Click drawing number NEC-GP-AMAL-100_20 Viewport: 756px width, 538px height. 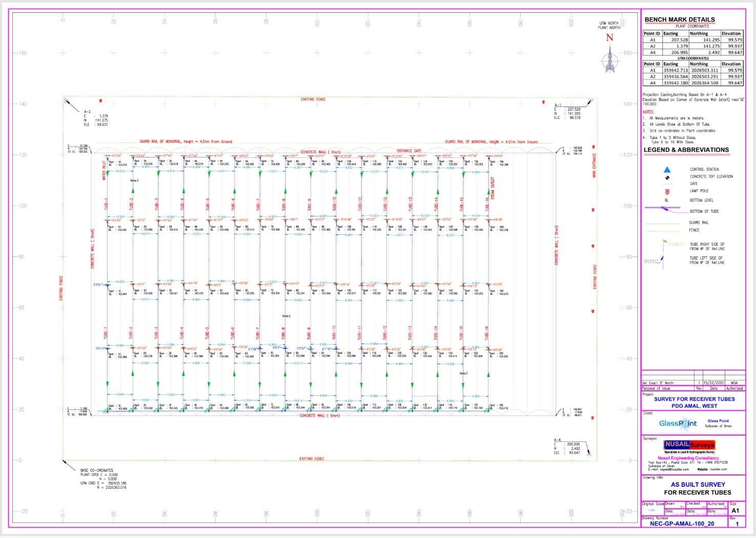682,524
